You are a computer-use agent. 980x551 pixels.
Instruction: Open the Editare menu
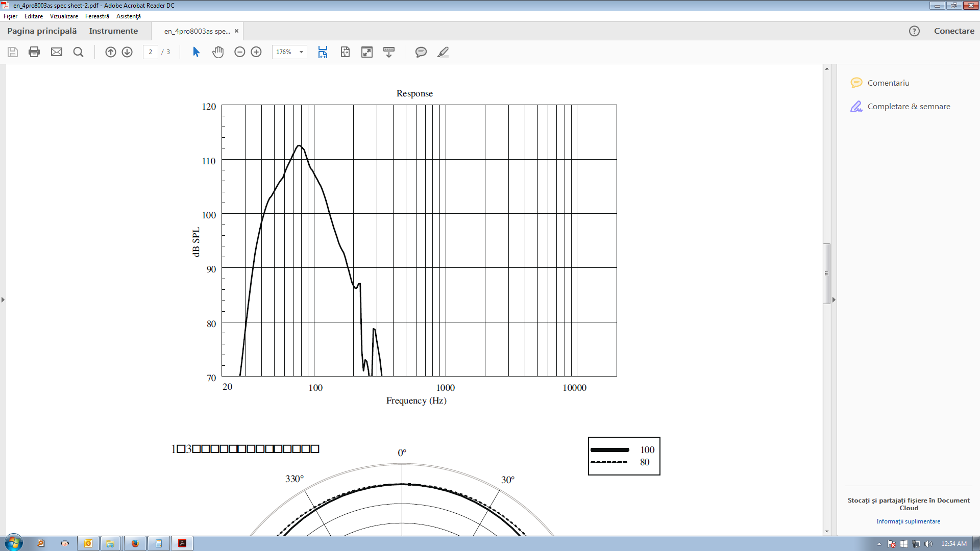pyautogui.click(x=34, y=16)
